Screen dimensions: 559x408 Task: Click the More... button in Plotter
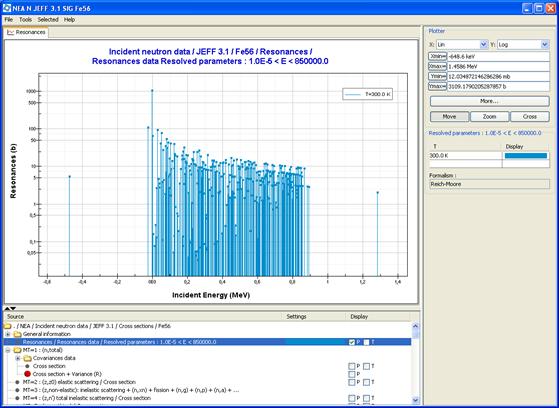pos(489,101)
